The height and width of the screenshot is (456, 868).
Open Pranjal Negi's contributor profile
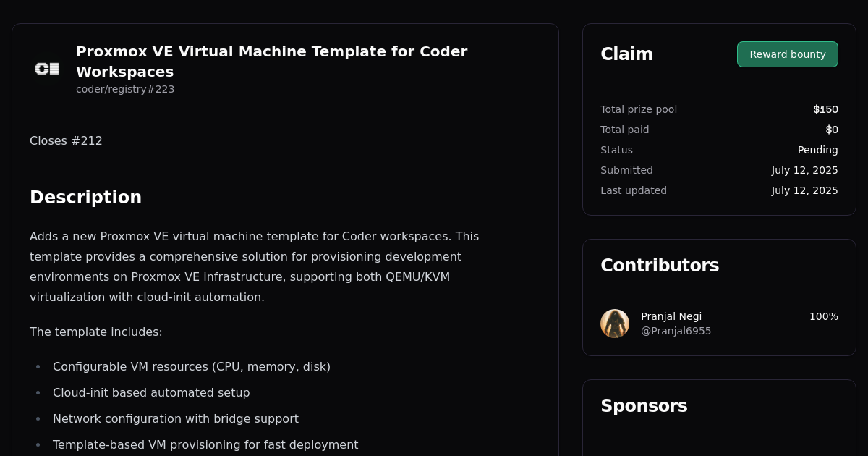[671, 316]
